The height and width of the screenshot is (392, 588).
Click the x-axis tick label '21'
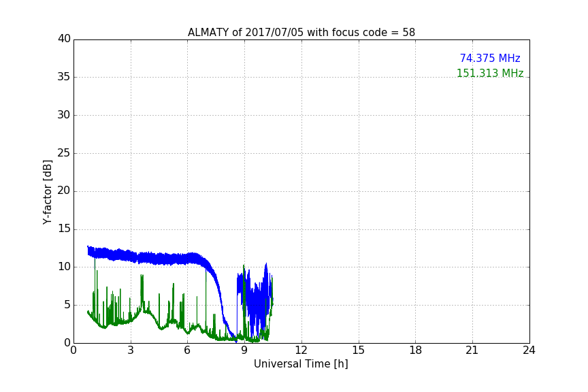[x=472, y=350]
